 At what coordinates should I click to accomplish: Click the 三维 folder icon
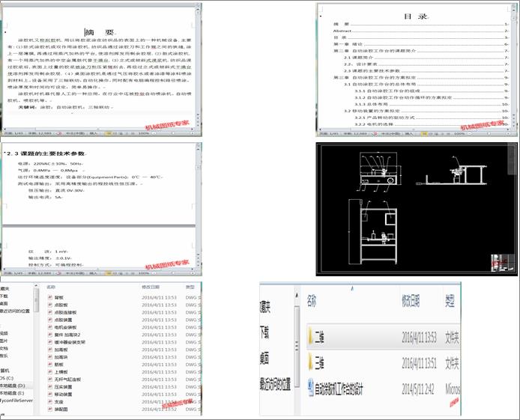pos(311,362)
